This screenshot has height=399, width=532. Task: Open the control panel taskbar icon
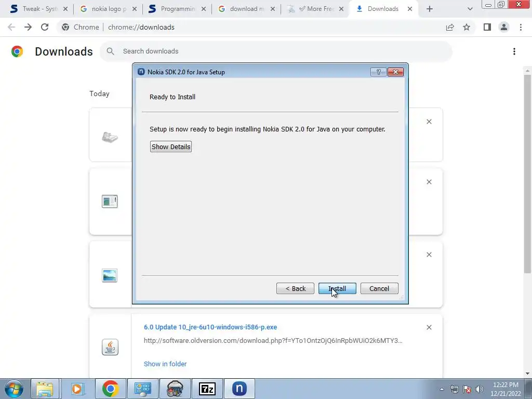tap(143, 389)
